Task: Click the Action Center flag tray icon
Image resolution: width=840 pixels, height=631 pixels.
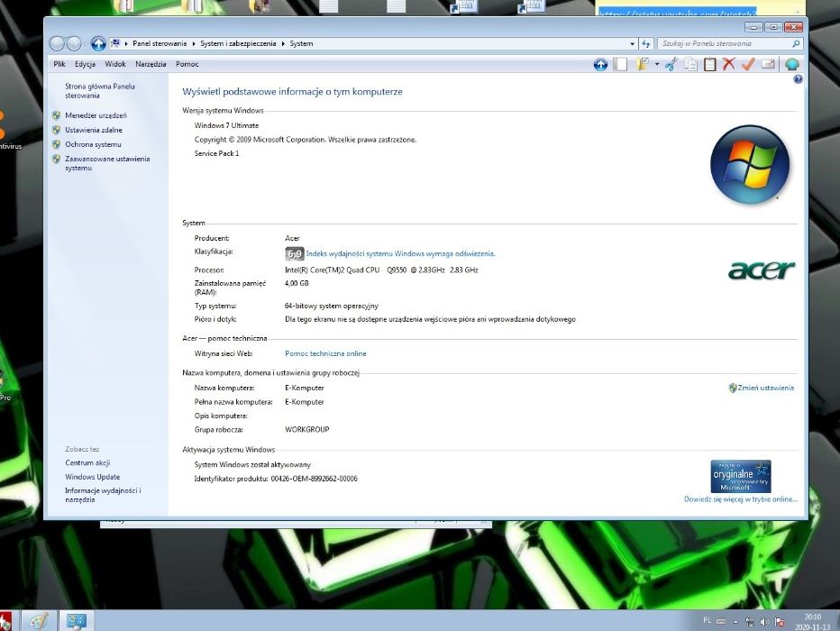Action: tap(780, 622)
